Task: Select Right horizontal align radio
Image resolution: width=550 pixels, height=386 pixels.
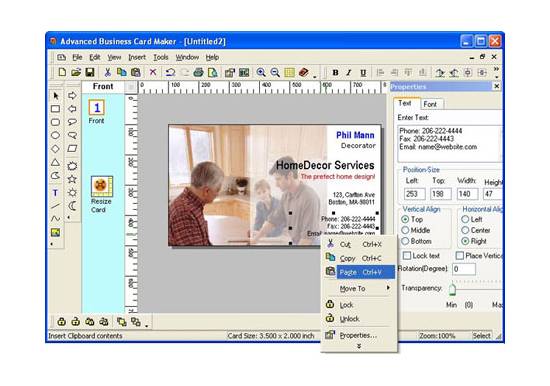Action: 465,241
